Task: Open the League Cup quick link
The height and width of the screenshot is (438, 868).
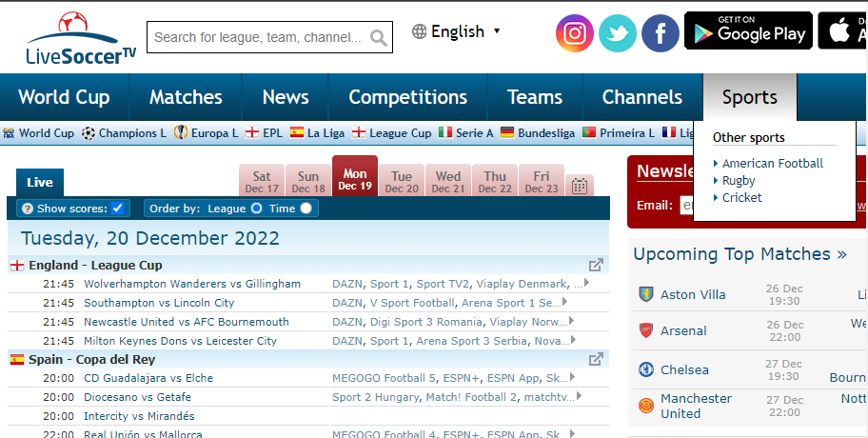Action: click(401, 133)
